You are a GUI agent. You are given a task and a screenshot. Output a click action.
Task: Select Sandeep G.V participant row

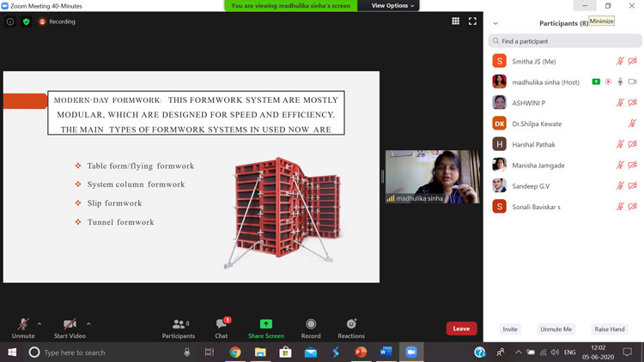[x=564, y=186]
